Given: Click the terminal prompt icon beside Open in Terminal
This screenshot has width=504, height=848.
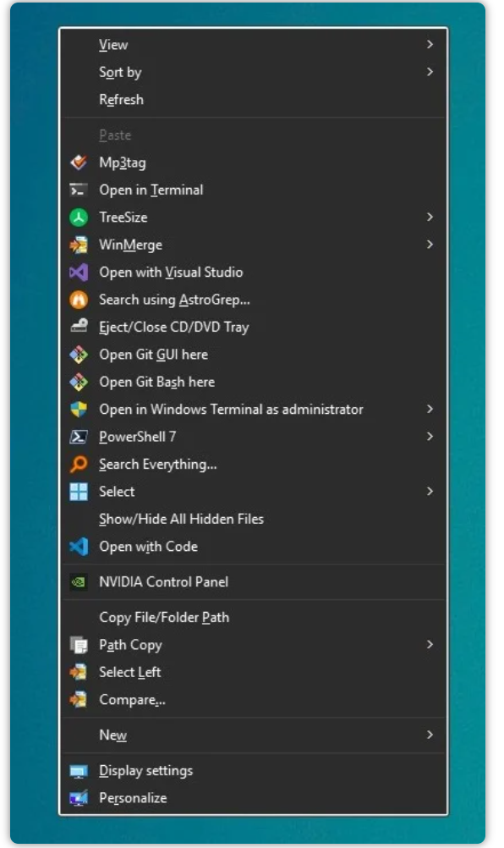Looking at the screenshot, I should pos(79,190).
